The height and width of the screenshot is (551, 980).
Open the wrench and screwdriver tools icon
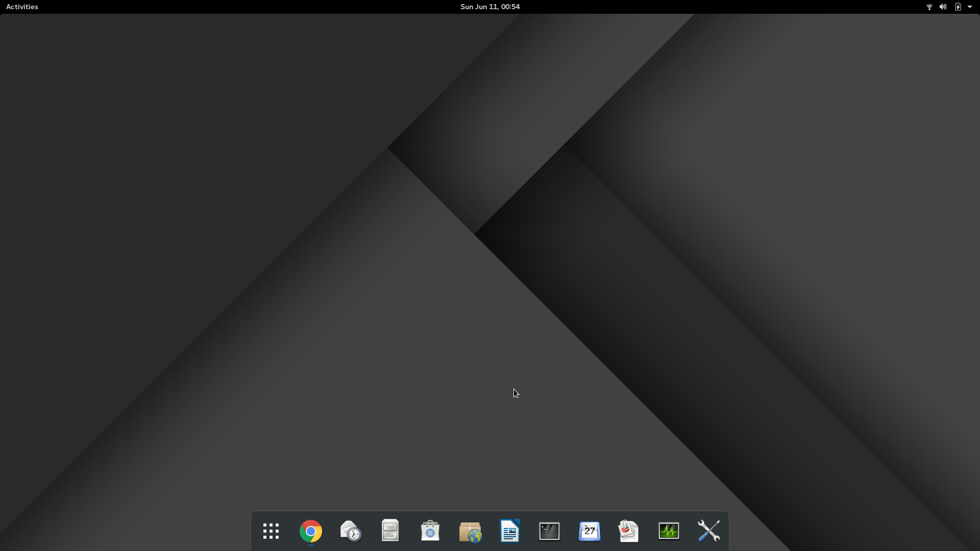(x=708, y=531)
